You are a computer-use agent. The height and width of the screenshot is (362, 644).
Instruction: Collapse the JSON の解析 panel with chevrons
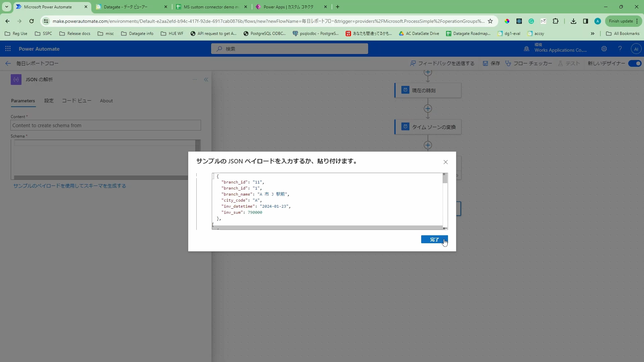point(206,80)
